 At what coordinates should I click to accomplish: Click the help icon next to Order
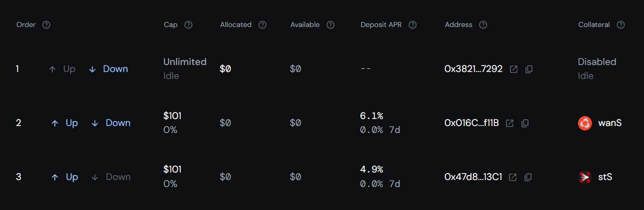[47, 24]
